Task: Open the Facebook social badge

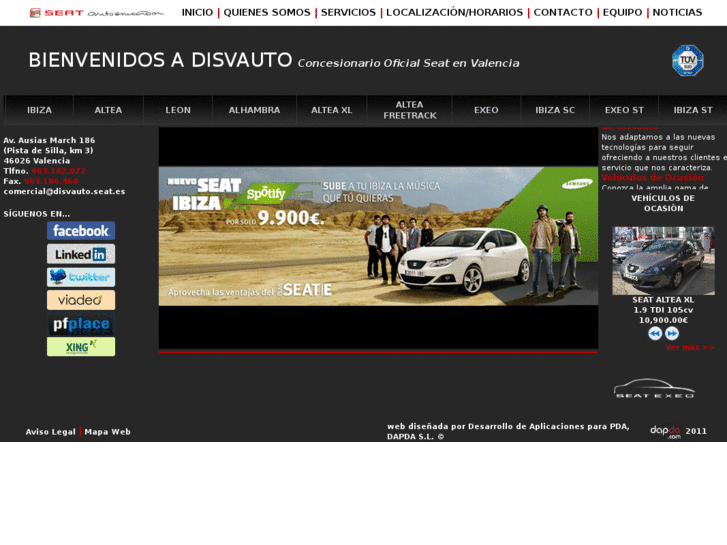Action: tap(81, 231)
